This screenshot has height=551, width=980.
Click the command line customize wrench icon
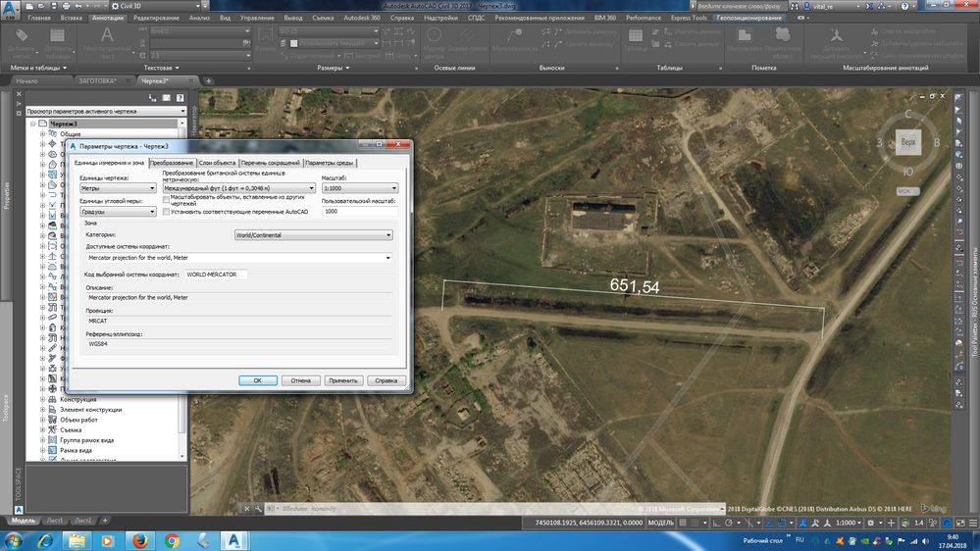258,509
